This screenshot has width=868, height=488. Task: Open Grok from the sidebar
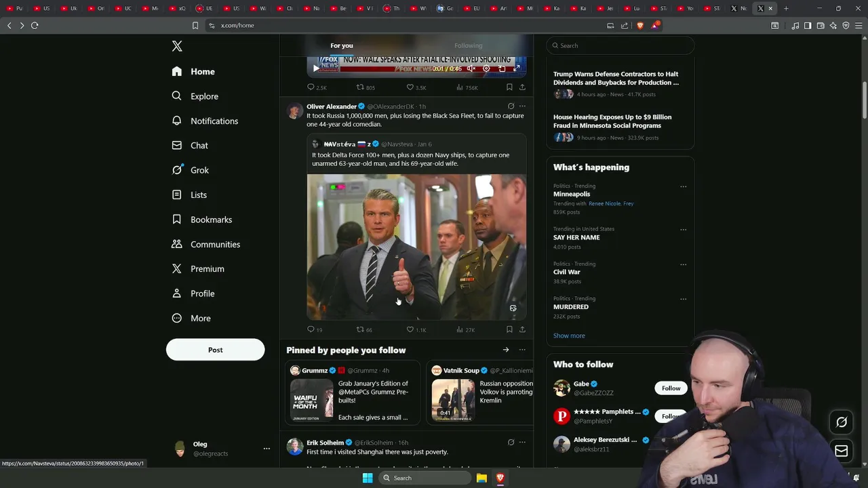pos(191,170)
